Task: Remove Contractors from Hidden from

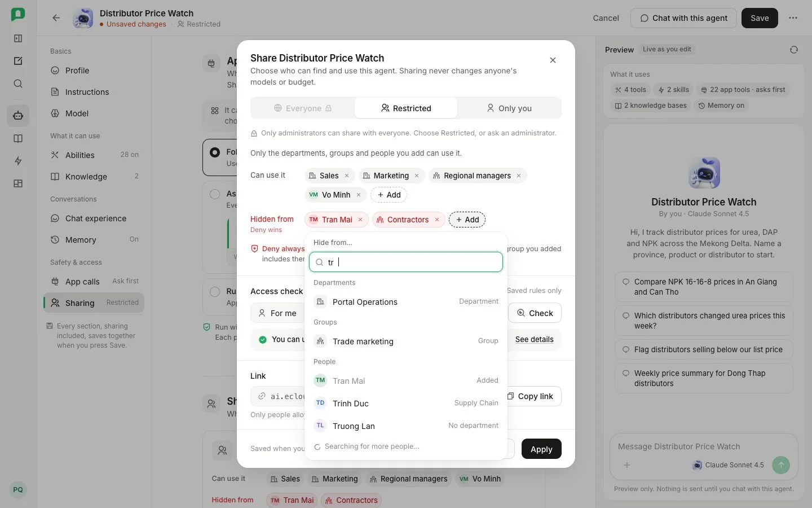Action: click(437, 220)
